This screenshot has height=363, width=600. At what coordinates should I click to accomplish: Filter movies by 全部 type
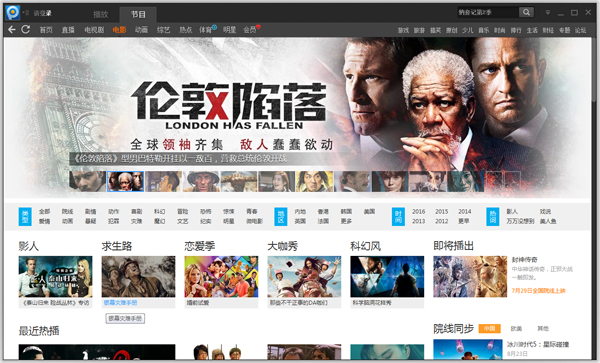tap(44, 212)
